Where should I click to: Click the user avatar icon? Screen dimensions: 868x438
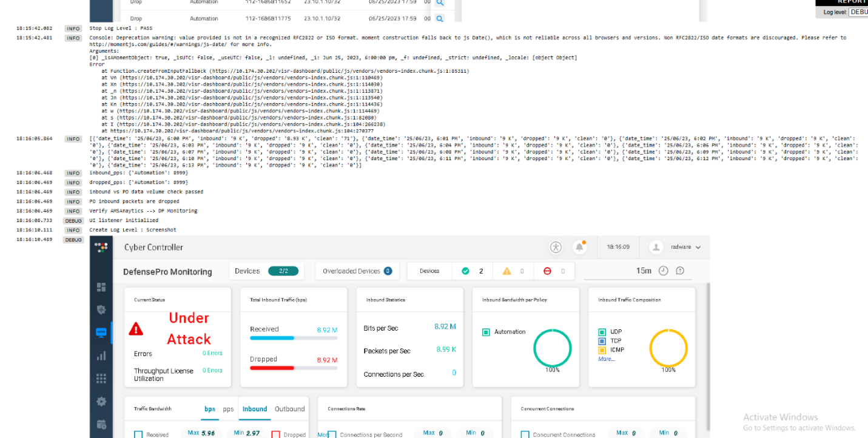pos(656,247)
